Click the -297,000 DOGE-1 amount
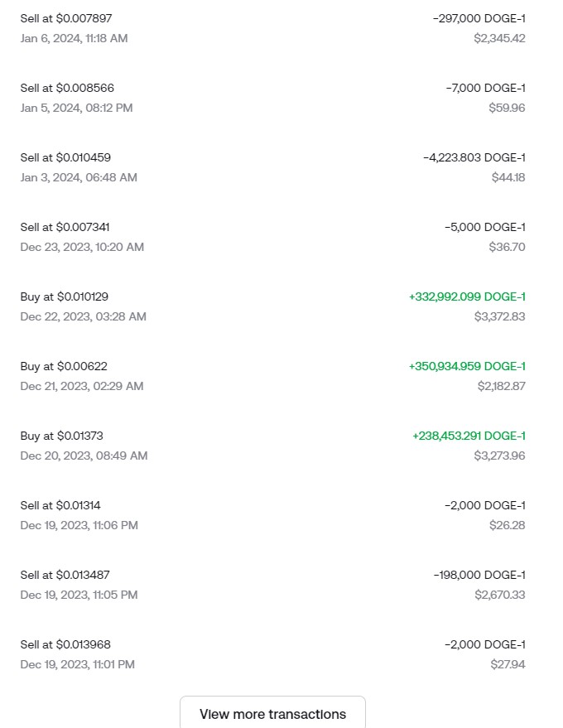563x728 pixels. [x=479, y=18]
